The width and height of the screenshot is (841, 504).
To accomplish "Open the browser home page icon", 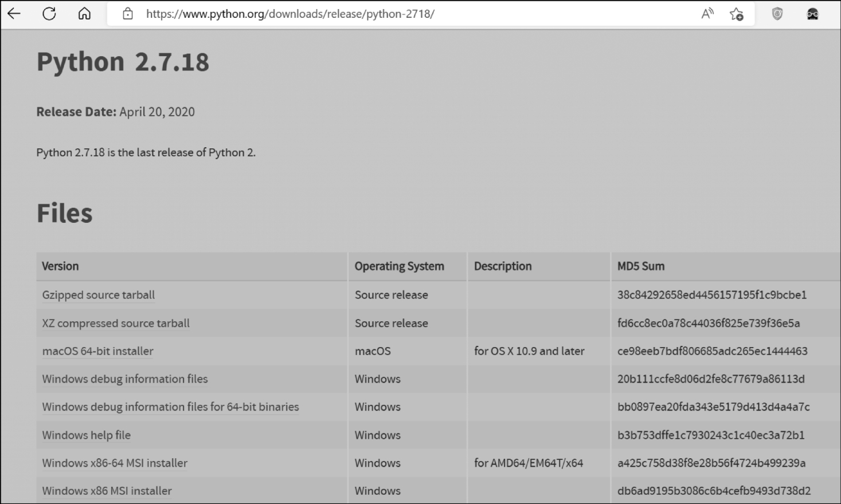I will pyautogui.click(x=84, y=14).
